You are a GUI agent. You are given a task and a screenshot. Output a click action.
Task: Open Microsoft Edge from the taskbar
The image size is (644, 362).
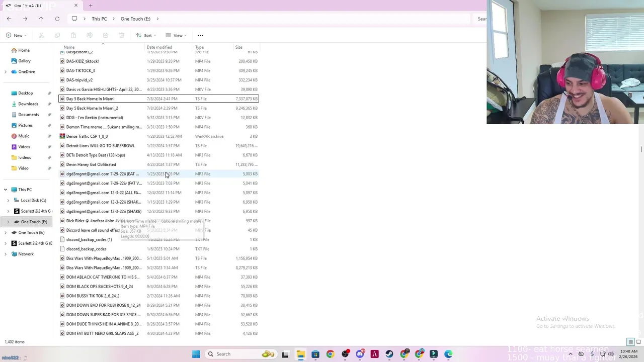click(448, 354)
